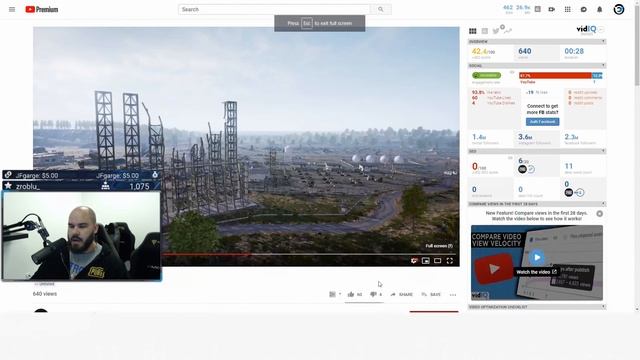The width and height of the screenshot is (640, 360).
Task: Expand Video Optimization Checklist section
Action: tap(603, 307)
